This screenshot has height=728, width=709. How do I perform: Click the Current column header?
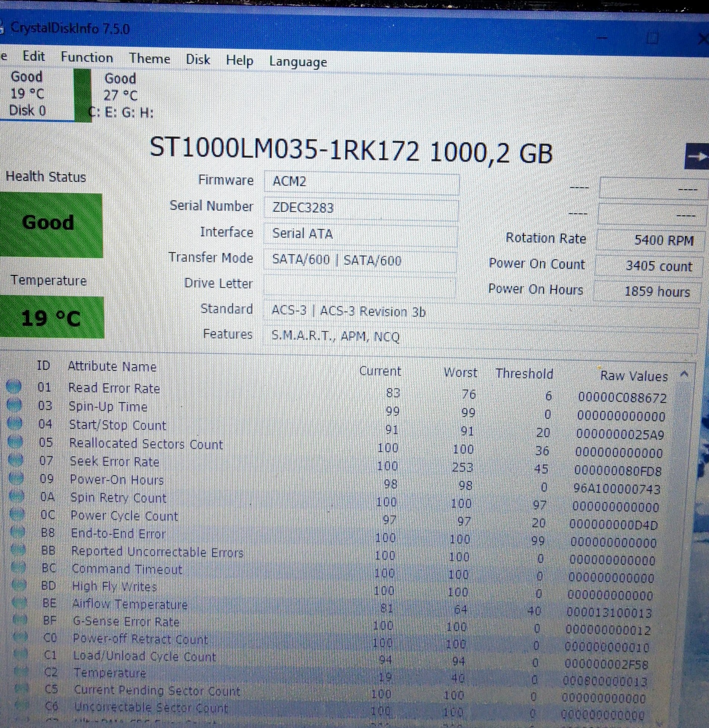point(380,371)
